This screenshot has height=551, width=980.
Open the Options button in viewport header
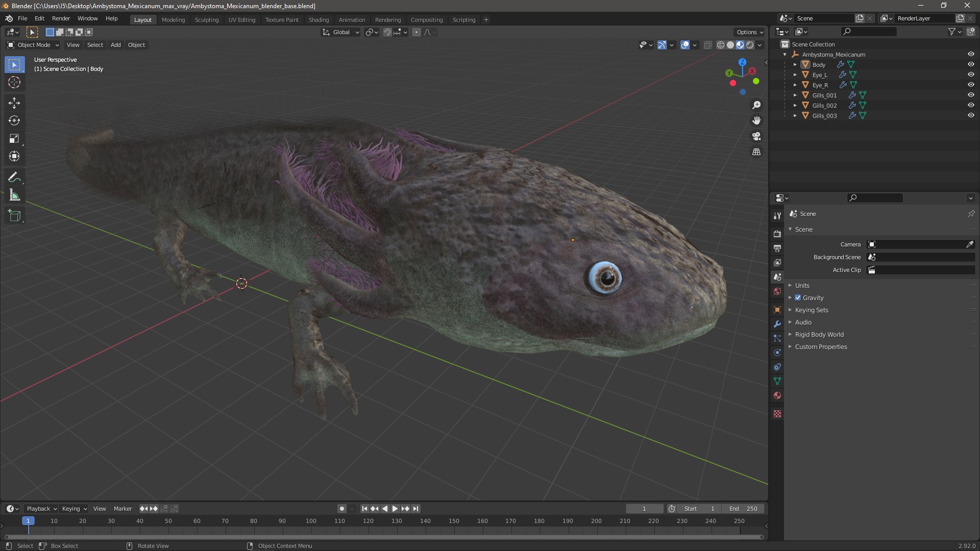point(750,32)
